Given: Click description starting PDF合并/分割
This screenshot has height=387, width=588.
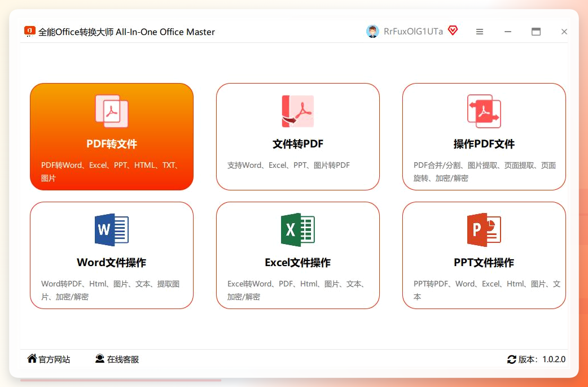Looking at the screenshot, I should pos(485,172).
